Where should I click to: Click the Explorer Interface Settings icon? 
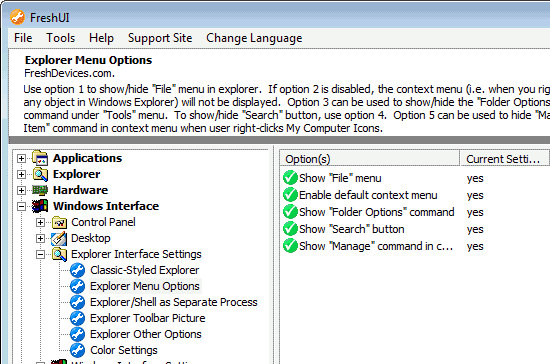pos(59,254)
